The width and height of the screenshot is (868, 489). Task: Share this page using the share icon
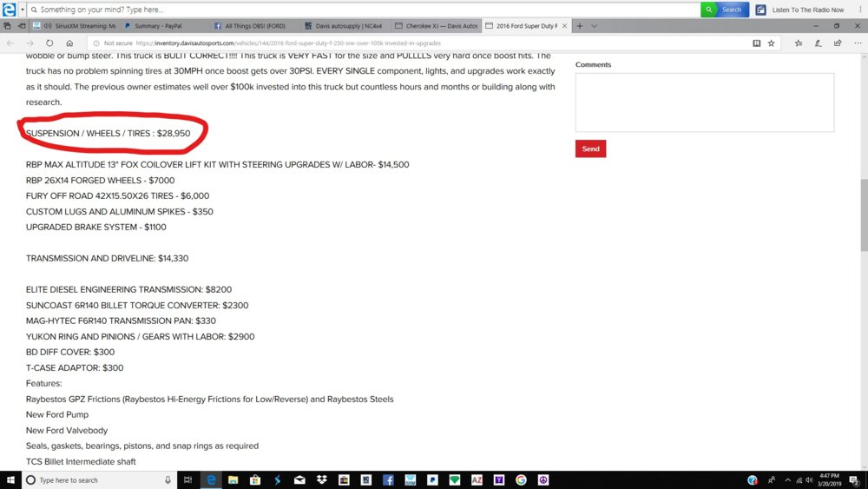coord(838,43)
